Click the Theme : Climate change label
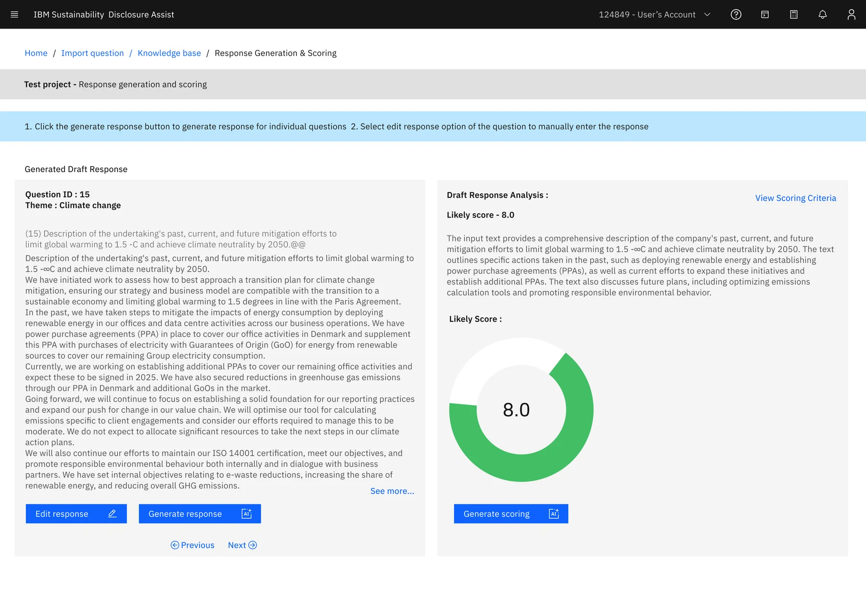 (73, 205)
